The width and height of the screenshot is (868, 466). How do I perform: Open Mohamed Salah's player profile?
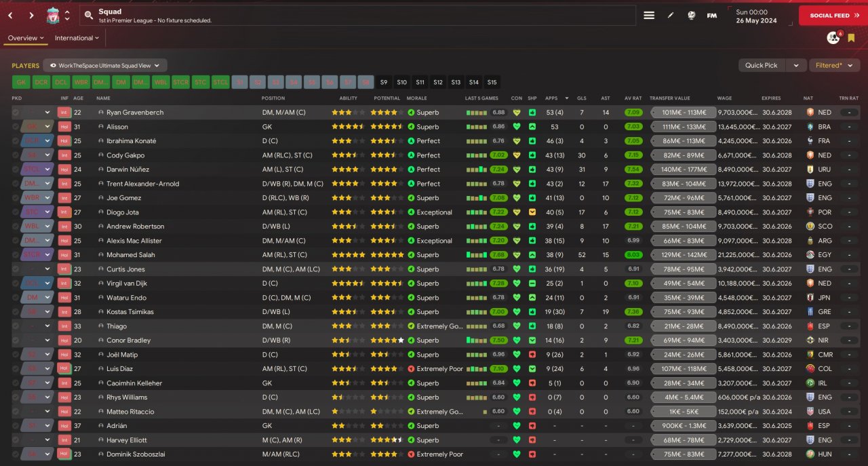click(x=130, y=255)
